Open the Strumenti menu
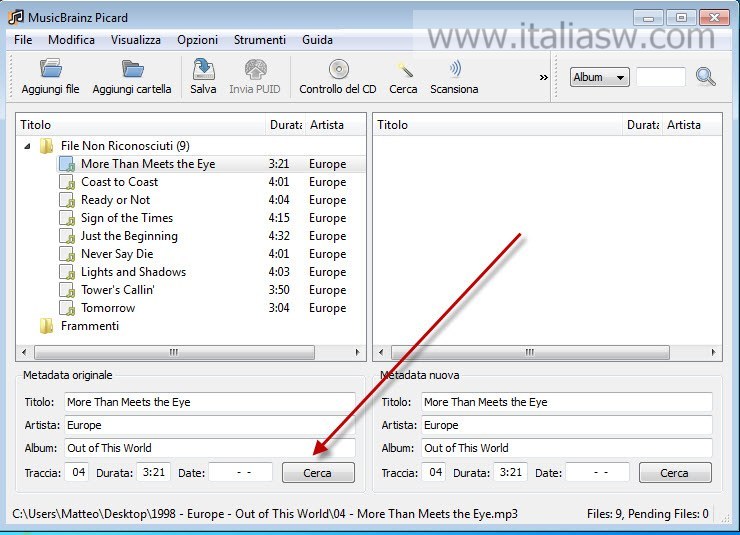The width and height of the screenshot is (740, 535). (x=260, y=40)
